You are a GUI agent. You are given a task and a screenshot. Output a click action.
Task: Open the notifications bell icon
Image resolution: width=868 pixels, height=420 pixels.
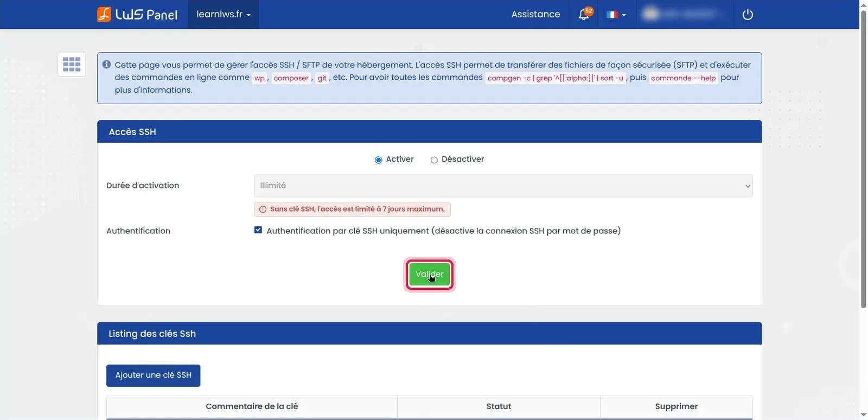[585, 14]
